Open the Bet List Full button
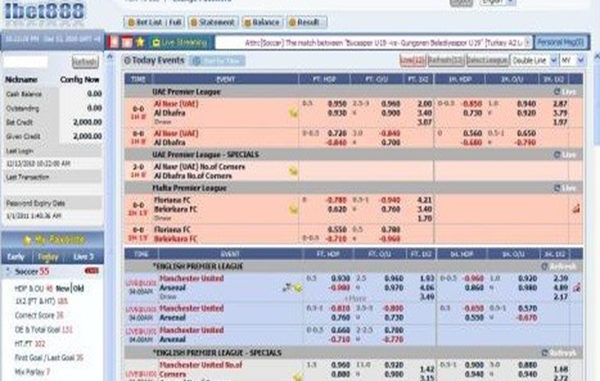The height and width of the screenshot is (381, 600). [x=154, y=22]
